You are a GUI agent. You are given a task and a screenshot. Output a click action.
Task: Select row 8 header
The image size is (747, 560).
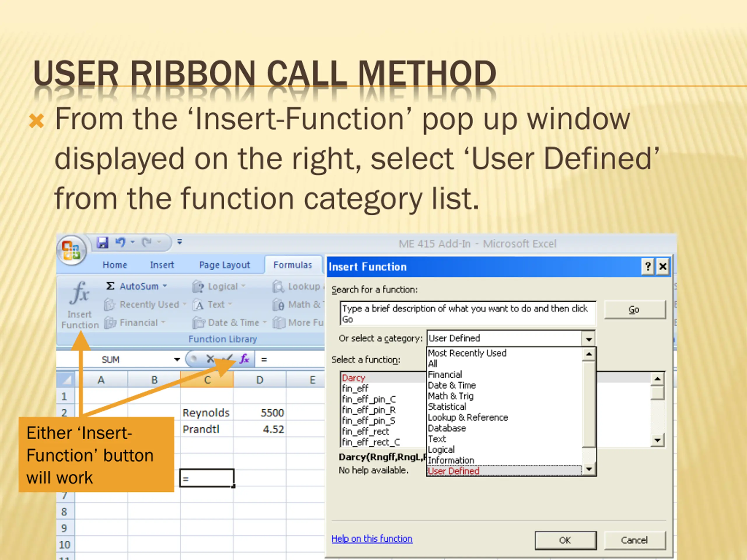[65, 512]
